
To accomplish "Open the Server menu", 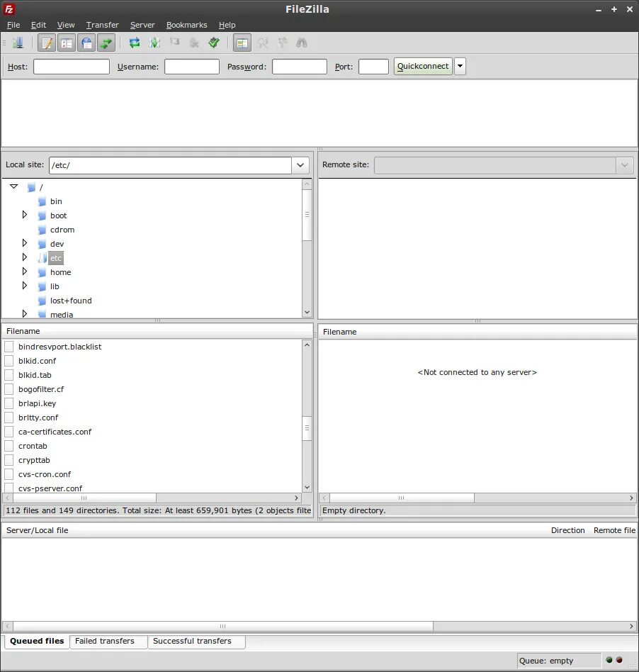I will tap(142, 25).
